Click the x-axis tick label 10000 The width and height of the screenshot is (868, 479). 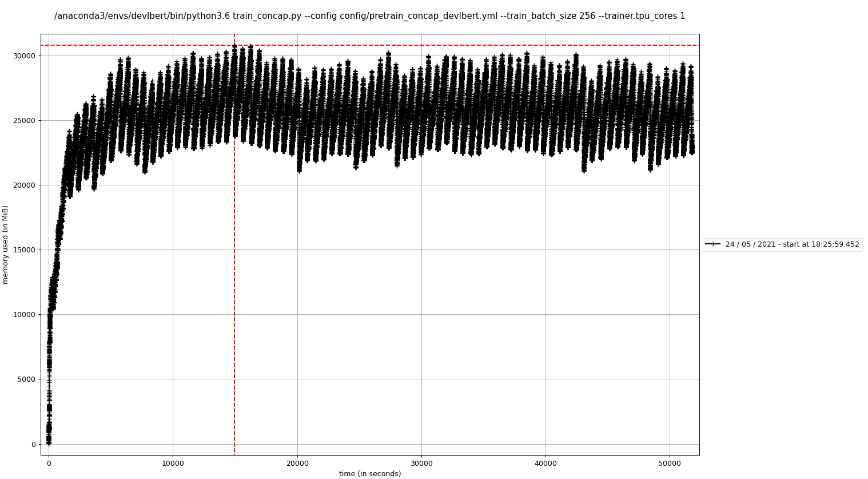(x=173, y=462)
